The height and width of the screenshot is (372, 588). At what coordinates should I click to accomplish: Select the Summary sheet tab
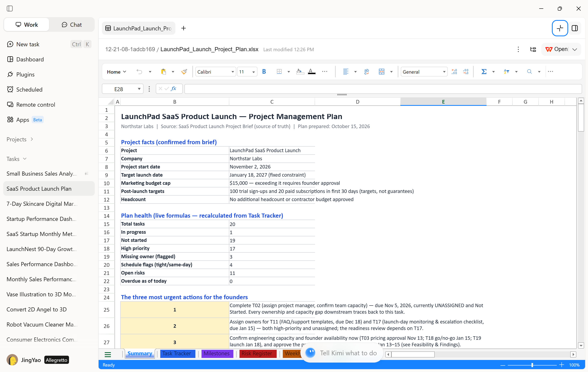(x=140, y=353)
